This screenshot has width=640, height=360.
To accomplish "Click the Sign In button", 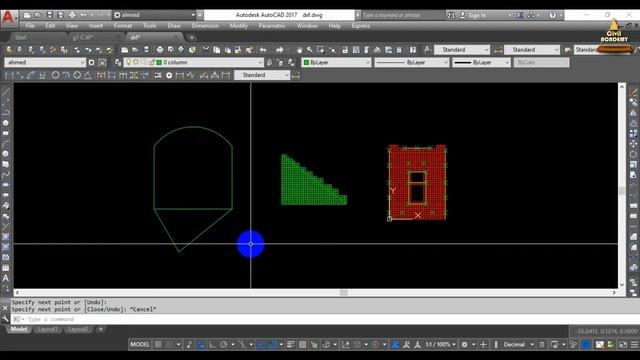I will [x=473, y=15].
